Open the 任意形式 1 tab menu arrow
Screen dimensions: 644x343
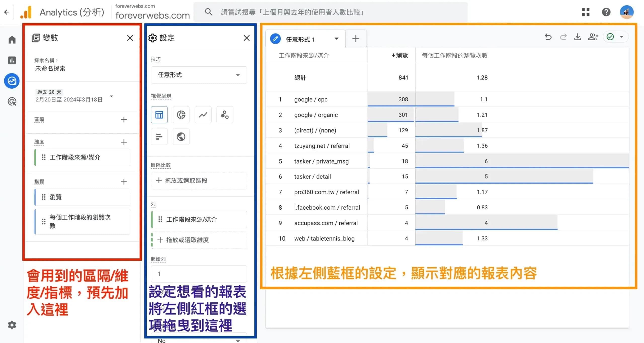[336, 39]
